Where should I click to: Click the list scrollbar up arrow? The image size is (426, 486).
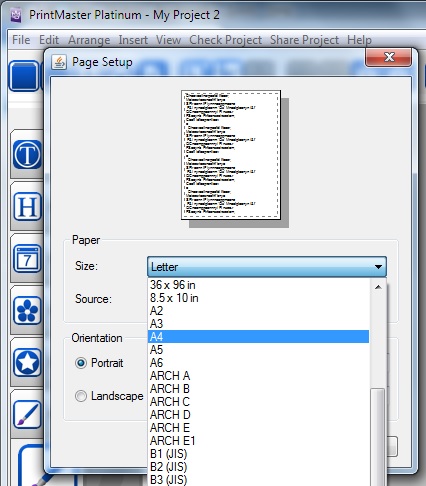[x=378, y=287]
